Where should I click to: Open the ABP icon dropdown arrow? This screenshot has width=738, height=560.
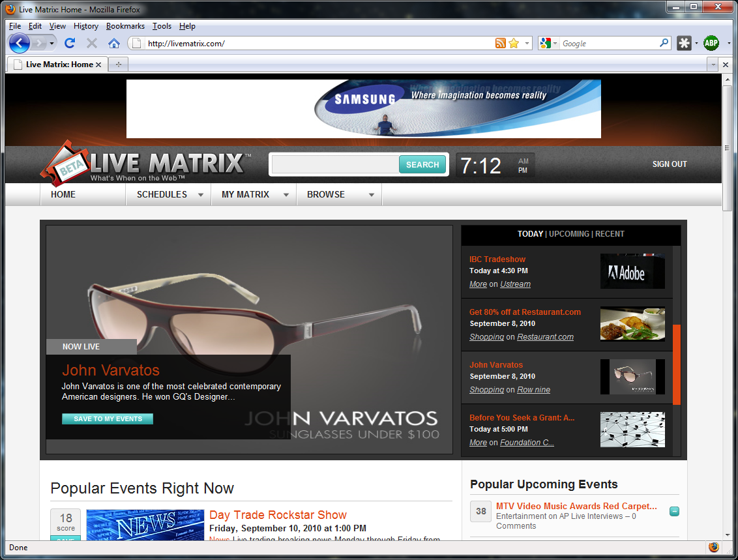(729, 43)
